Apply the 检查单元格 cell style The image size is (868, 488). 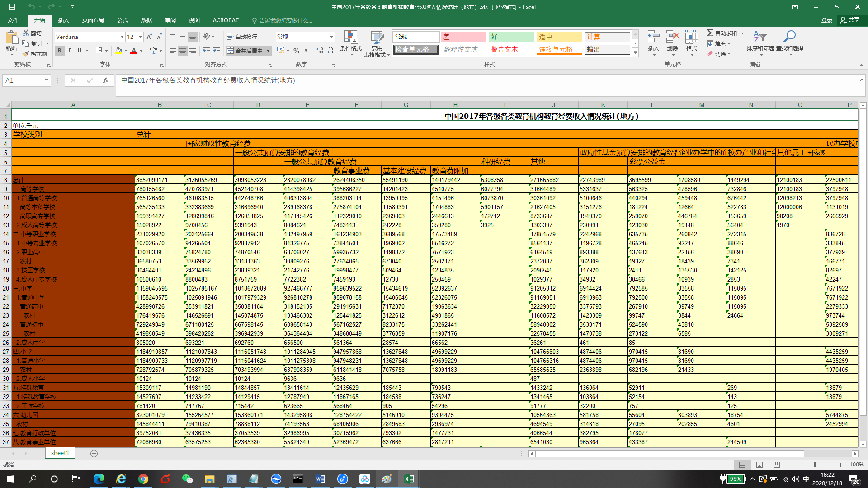click(415, 50)
